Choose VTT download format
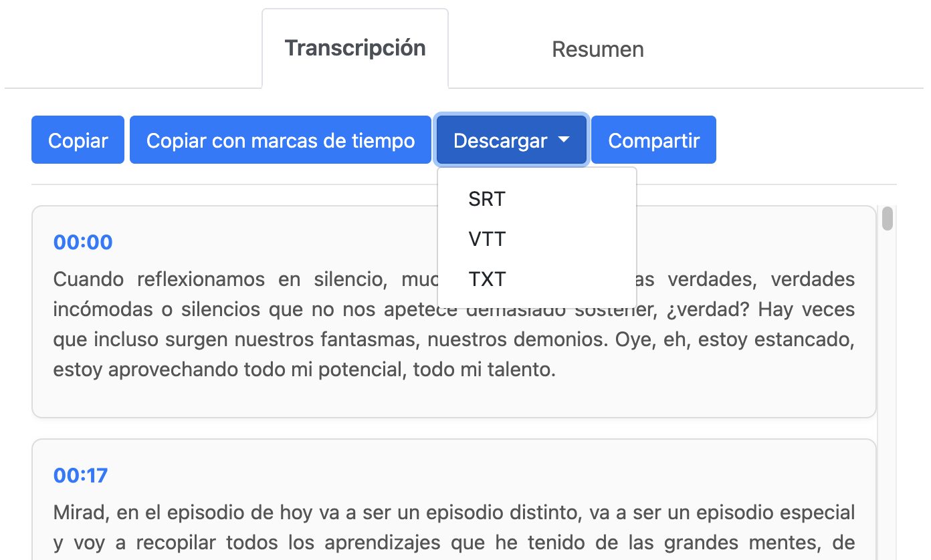The width and height of the screenshot is (931, 560). [536, 239]
